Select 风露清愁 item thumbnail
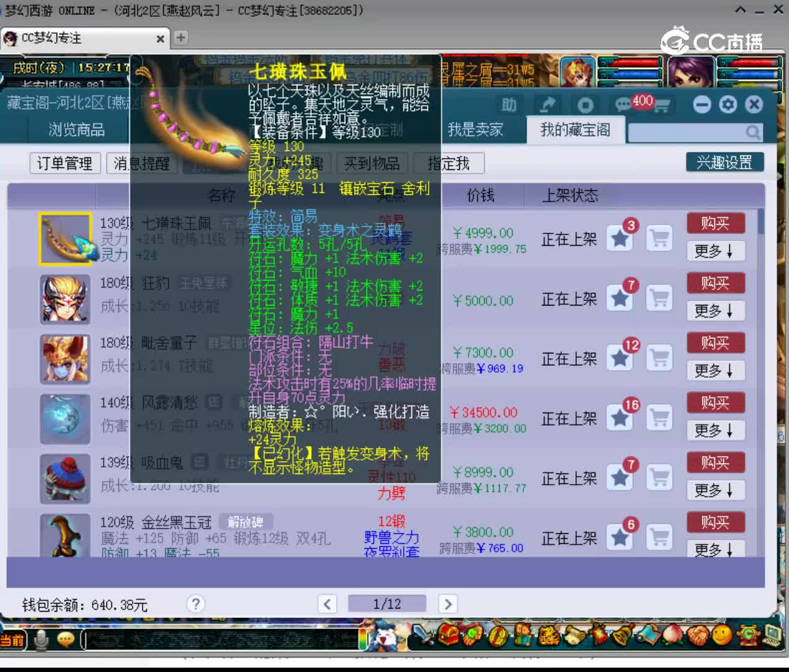 tap(65, 419)
